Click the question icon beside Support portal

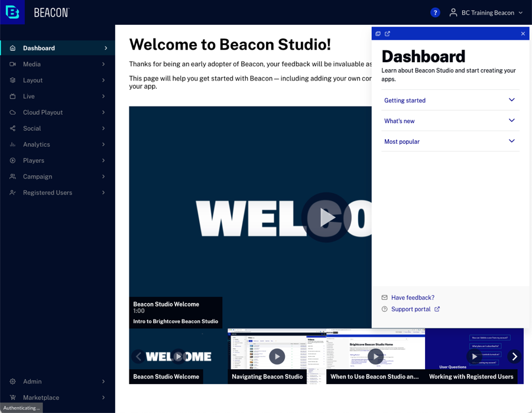click(384, 309)
